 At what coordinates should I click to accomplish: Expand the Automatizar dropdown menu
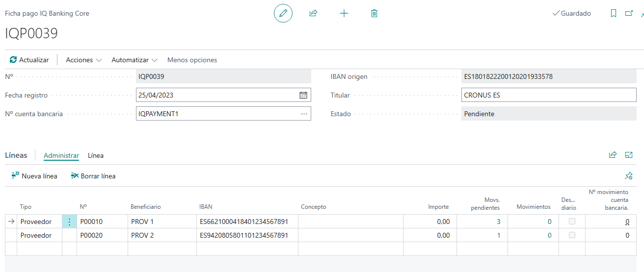pyautogui.click(x=134, y=60)
